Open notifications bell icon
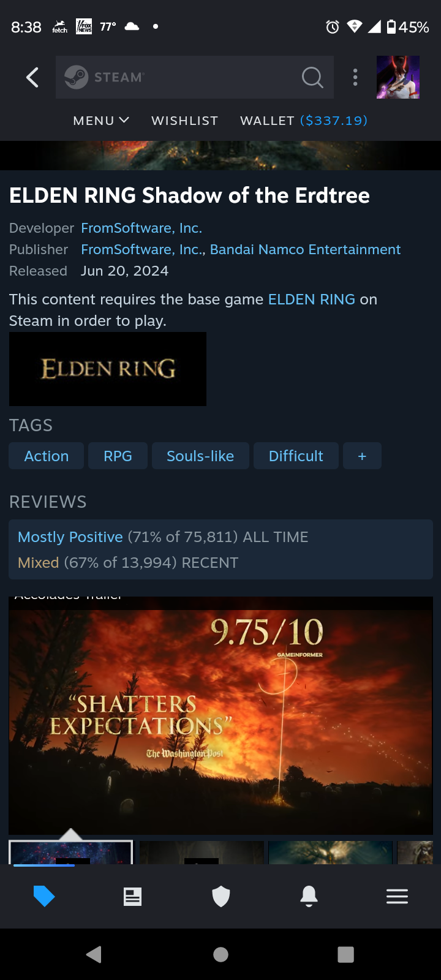Screen dimensions: 441x980 pyautogui.click(x=309, y=897)
